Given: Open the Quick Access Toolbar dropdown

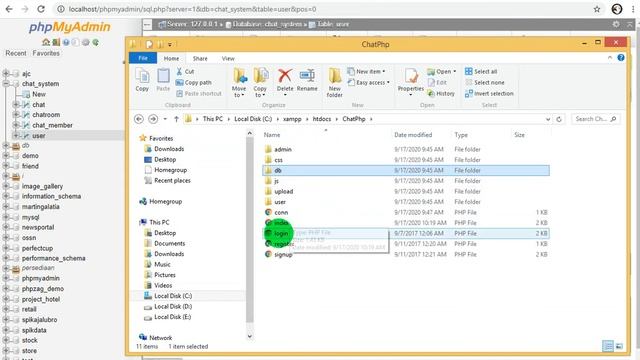Looking at the screenshot, I should (x=170, y=44).
